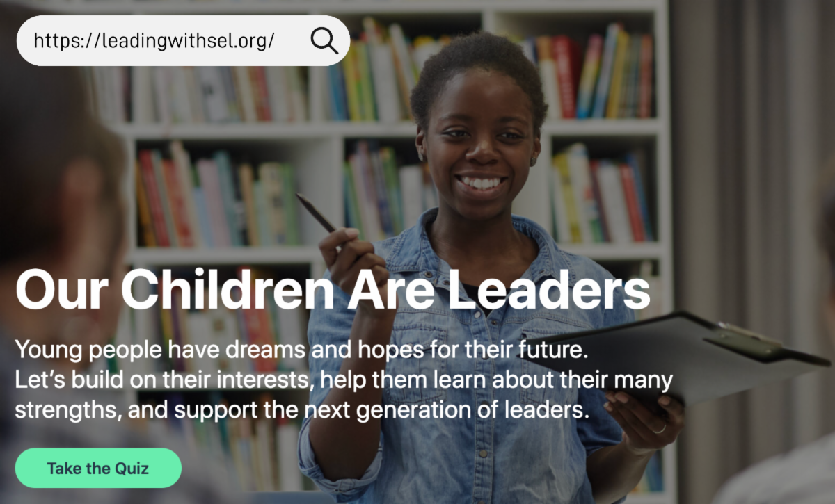
Task: Click the pen tip in her raised hand
Action: [x=301, y=199]
